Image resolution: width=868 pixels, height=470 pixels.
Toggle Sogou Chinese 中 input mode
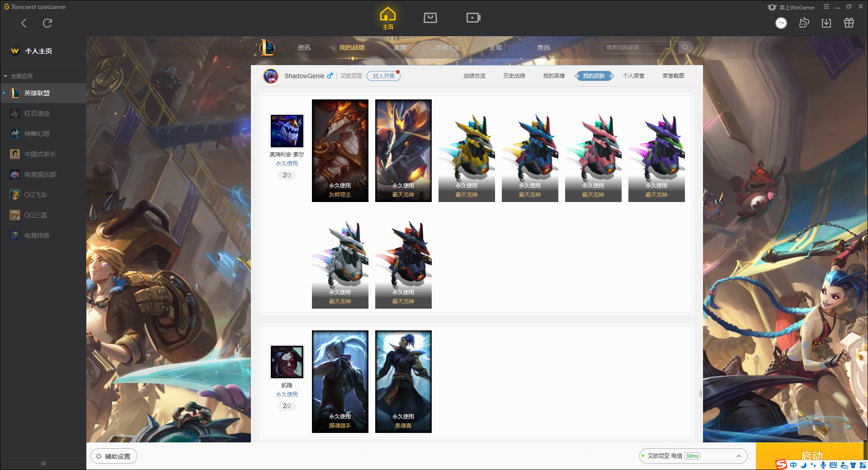[793, 465]
